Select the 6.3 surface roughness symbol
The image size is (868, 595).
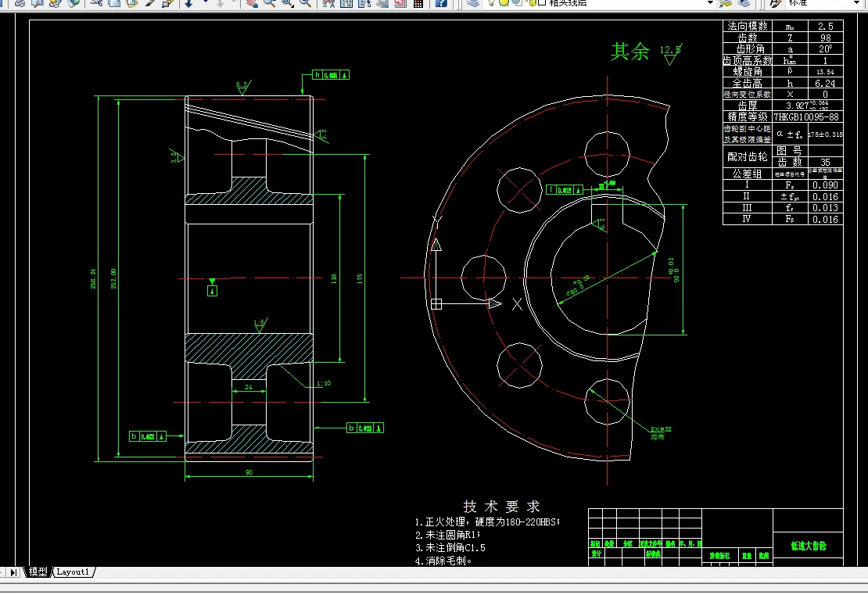tap(242, 88)
